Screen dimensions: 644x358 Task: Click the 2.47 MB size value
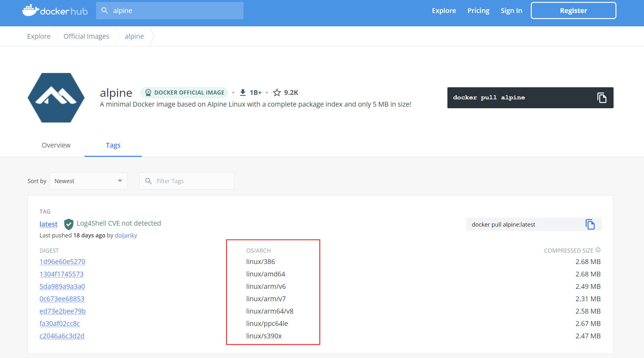pos(588,336)
